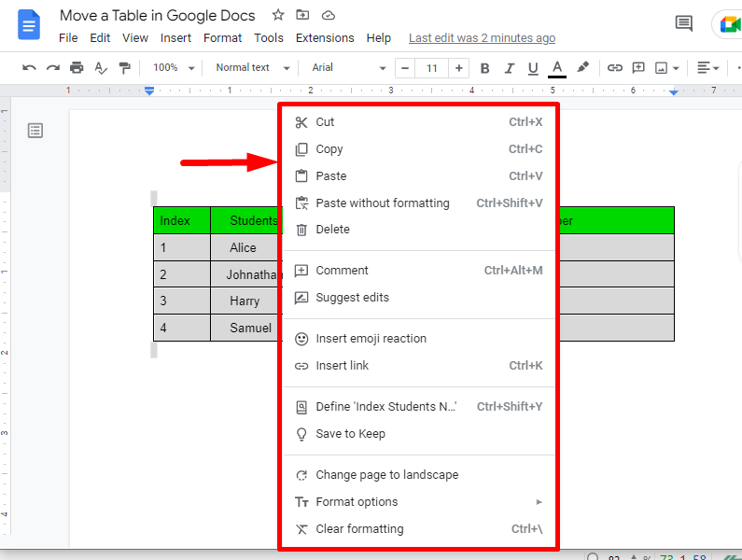The image size is (742, 560).
Task: Choose Copy from the context menu
Action: (x=419, y=149)
